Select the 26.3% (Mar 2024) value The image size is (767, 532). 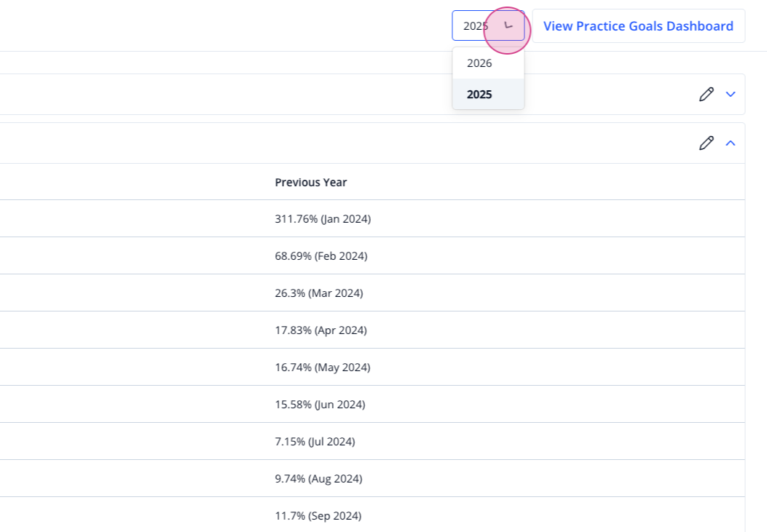[319, 293]
